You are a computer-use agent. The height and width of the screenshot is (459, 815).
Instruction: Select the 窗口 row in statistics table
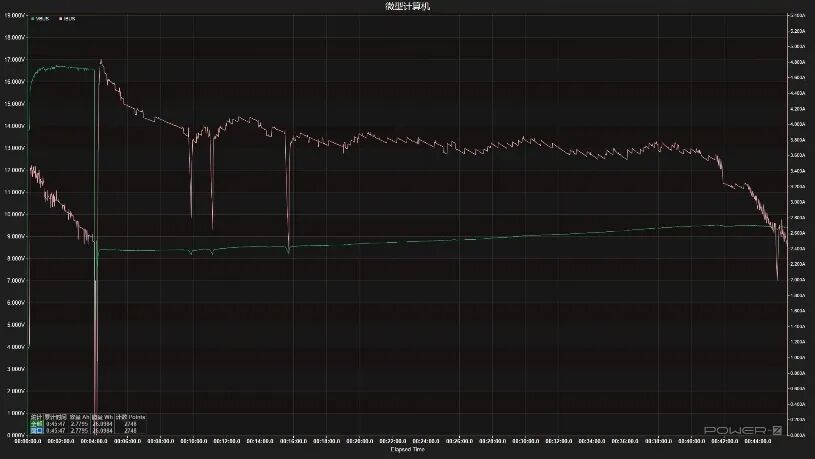(36, 430)
